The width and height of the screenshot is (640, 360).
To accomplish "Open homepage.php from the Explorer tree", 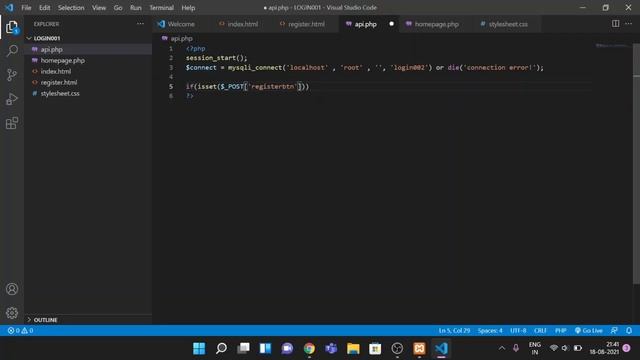I will [x=89, y=60].
